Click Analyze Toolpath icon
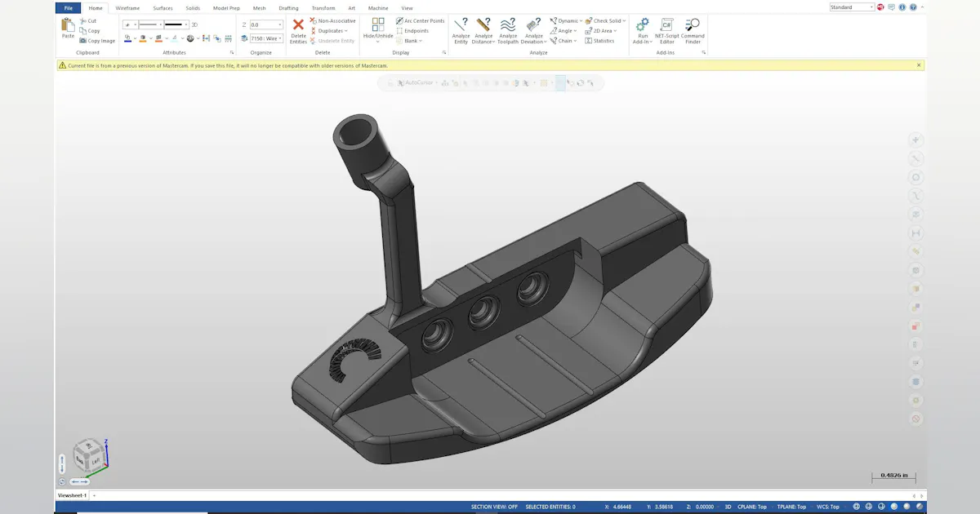Image resolution: width=980 pixels, height=514 pixels. [x=508, y=24]
